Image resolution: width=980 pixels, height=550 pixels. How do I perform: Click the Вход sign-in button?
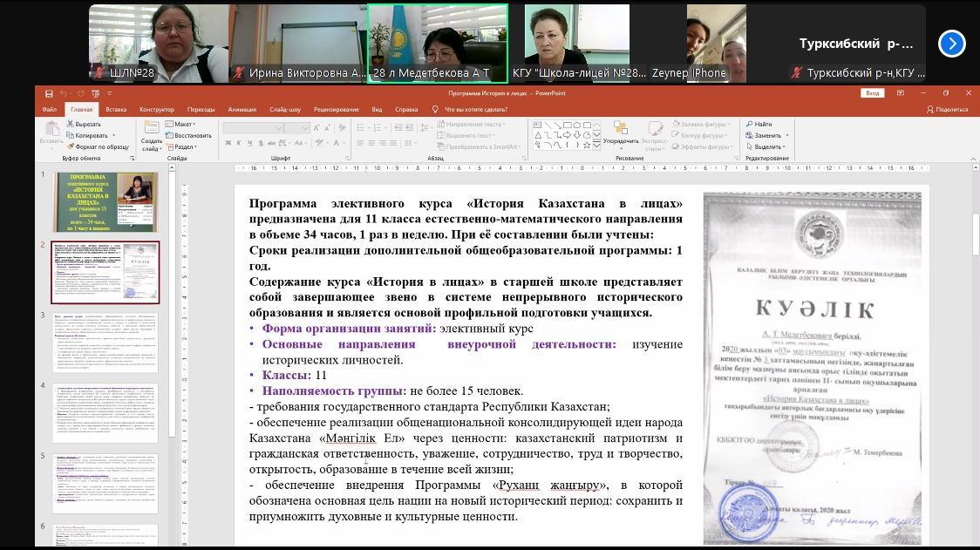click(872, 93)
